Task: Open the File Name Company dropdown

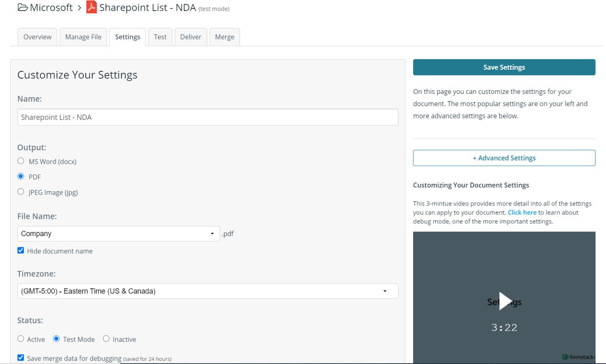Action: coord(118,234)
